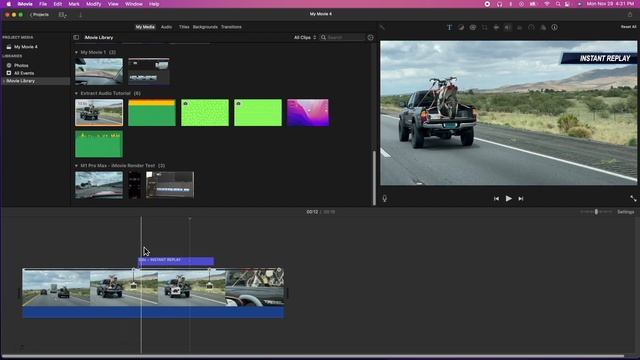Open the color correction palette icon
Viewport: 640px width, 360px height.
[x=473, y=27]
